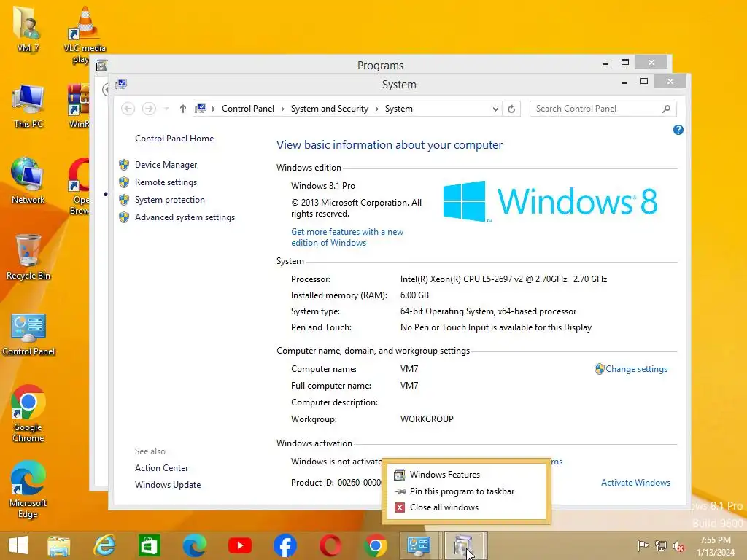
Task: Select the Recycle Bin desktop icon
Action: pyautogui.click(x=28, y=257)
